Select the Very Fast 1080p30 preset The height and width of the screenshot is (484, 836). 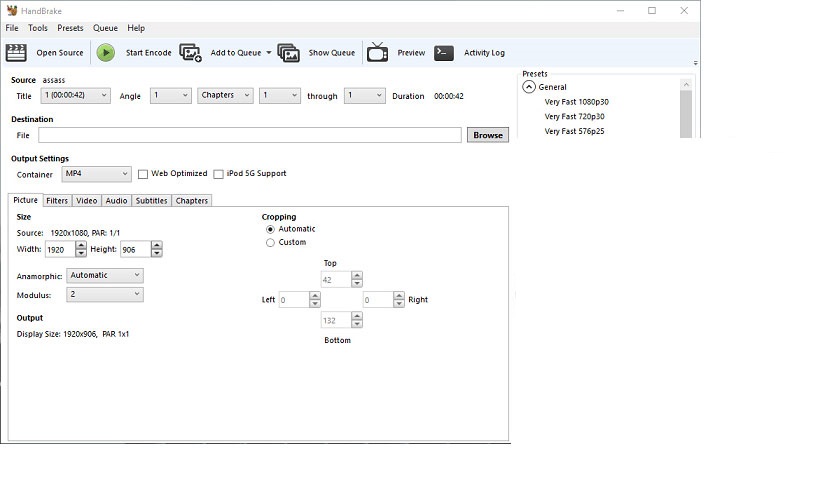coord(576,102)
